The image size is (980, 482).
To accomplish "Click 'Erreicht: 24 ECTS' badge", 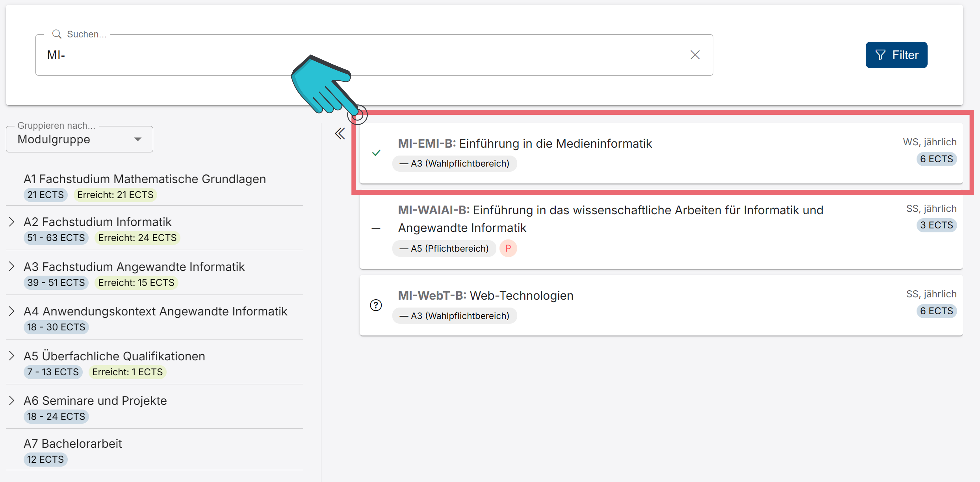I will pyautogui.click(x=137, y=238).
